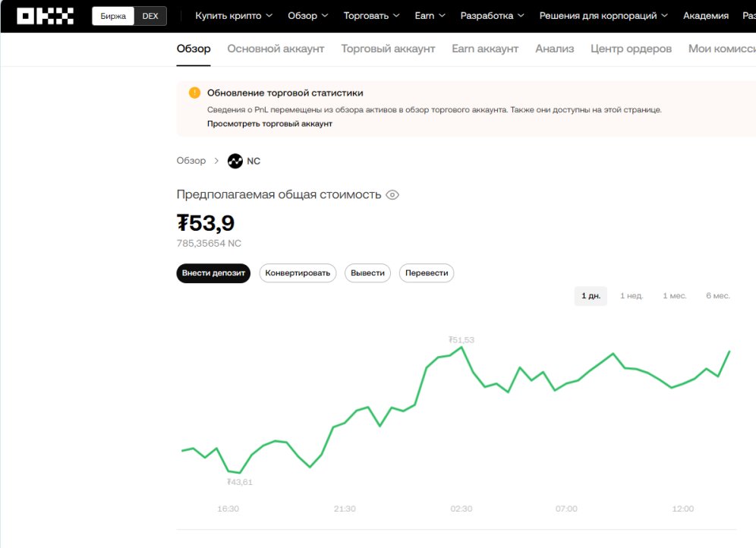Switch to DEX mode
The height and width of the screenshot is (548, 756).
click(150, 16)
